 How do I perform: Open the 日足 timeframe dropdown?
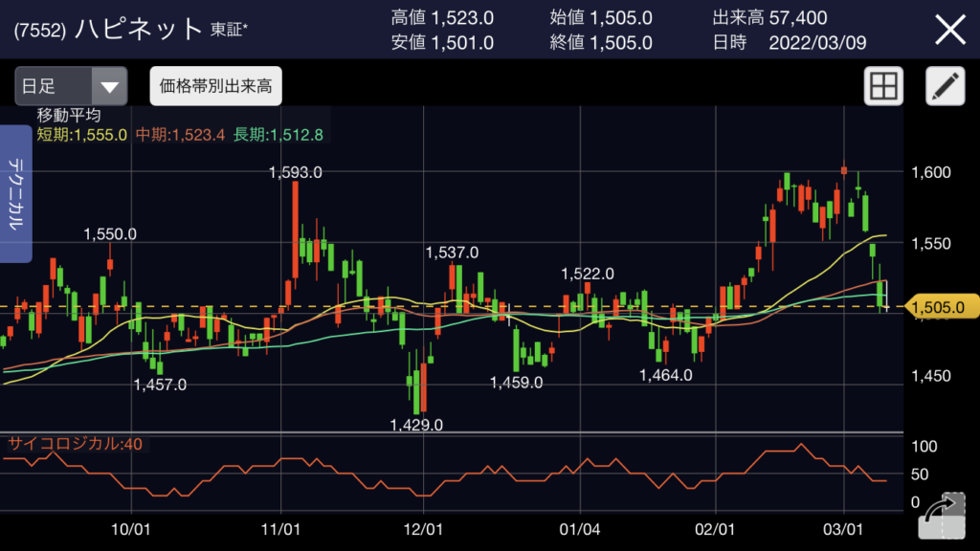71,86
